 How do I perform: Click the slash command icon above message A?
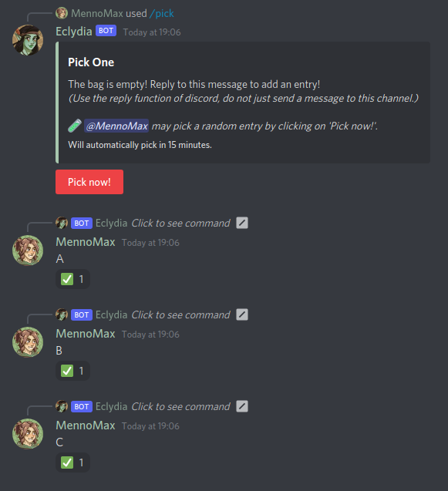coord(242,223)
